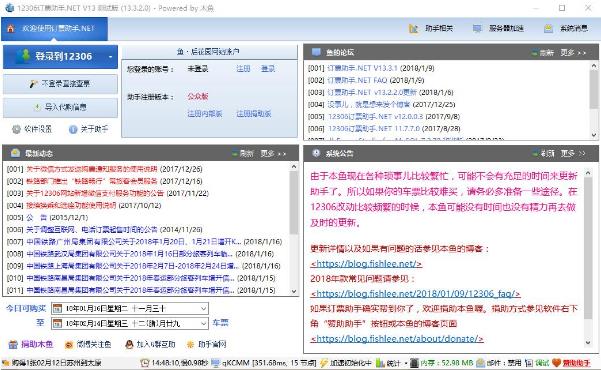
Task: Click the calendar icon in end date field
Action: click(57, 324)
